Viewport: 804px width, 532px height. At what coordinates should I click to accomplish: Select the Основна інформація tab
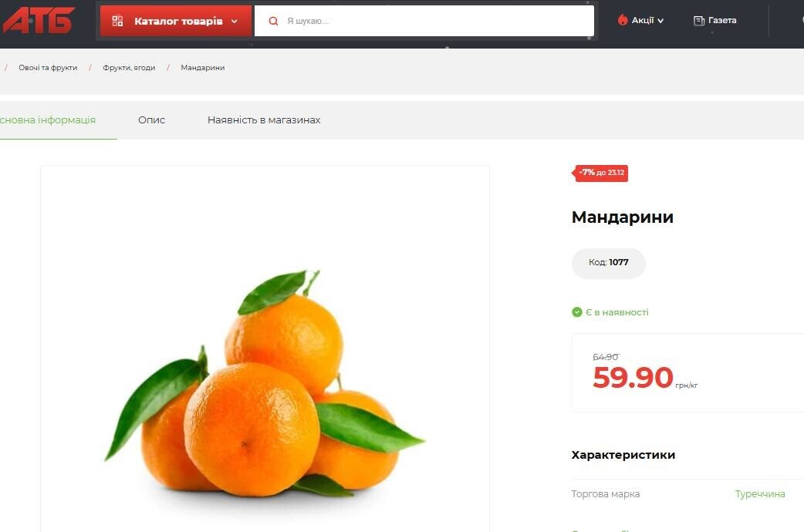48,120
